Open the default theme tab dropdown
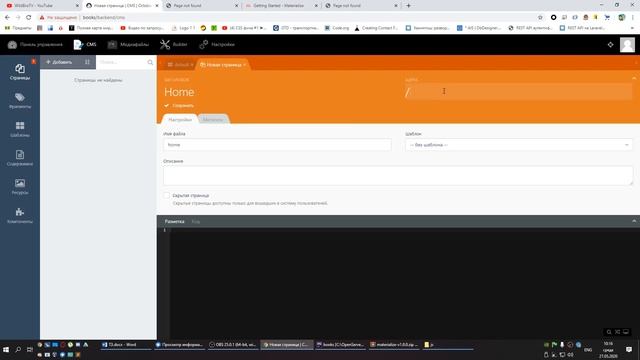Screen dimensions: 640x360 click(x=180, y=64)
